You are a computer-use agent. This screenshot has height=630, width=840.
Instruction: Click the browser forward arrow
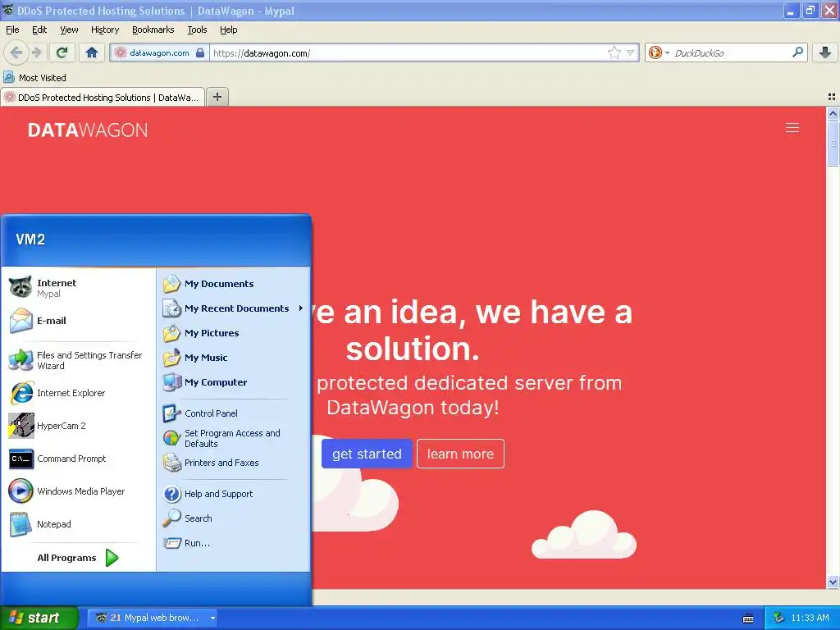(x=36, y=52)
